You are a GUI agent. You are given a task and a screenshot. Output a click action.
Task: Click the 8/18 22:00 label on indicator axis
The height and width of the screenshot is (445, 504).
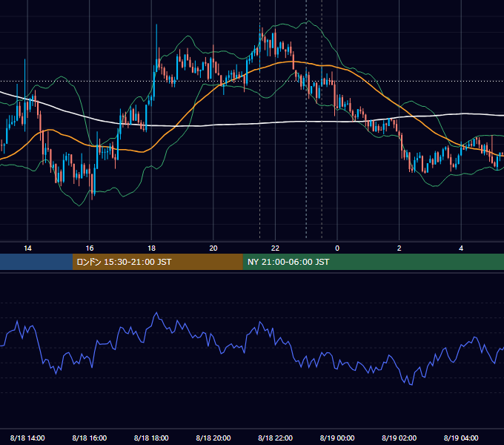pos(275,438)
